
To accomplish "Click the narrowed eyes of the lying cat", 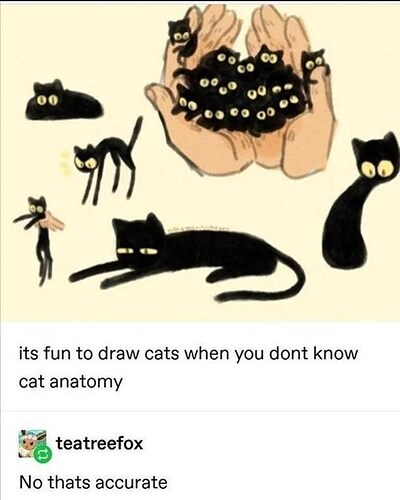I will pyautogui.click(x=137, y=250).
